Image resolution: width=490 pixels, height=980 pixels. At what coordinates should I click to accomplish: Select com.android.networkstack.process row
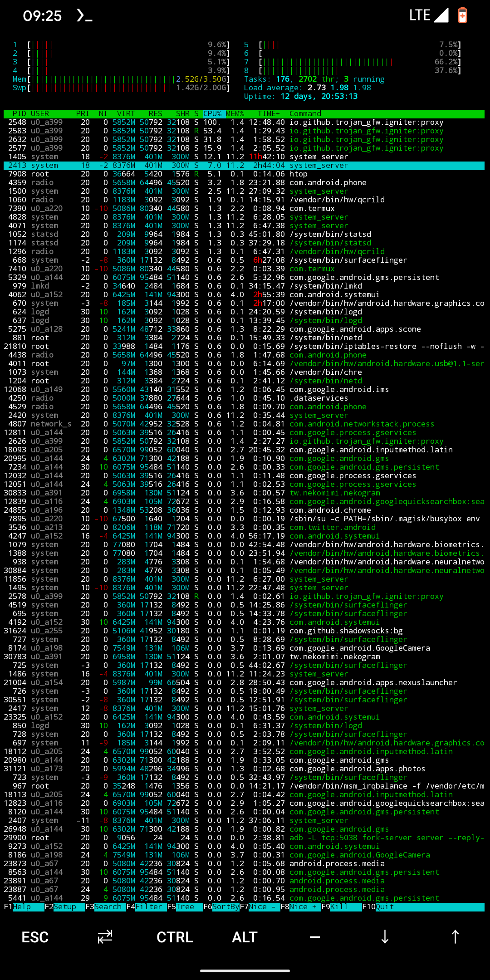(x=244, y=424)
